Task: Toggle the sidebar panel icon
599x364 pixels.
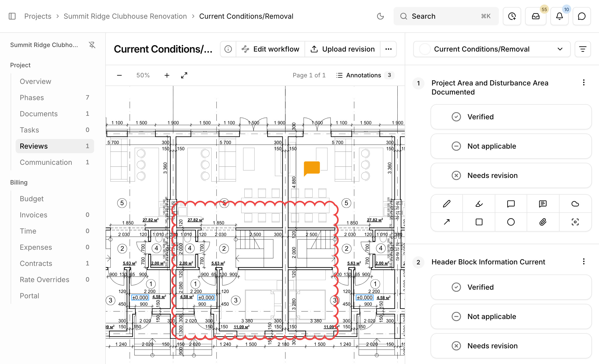Action: tap(12, 16)
